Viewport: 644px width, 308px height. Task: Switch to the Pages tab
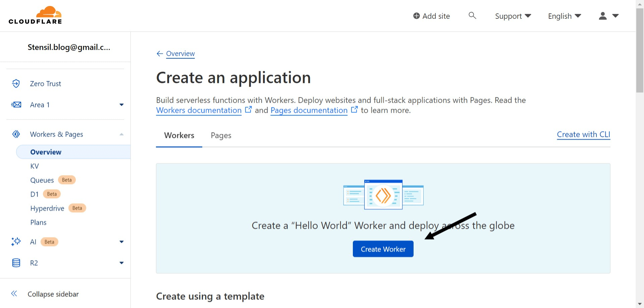[221, 135]
